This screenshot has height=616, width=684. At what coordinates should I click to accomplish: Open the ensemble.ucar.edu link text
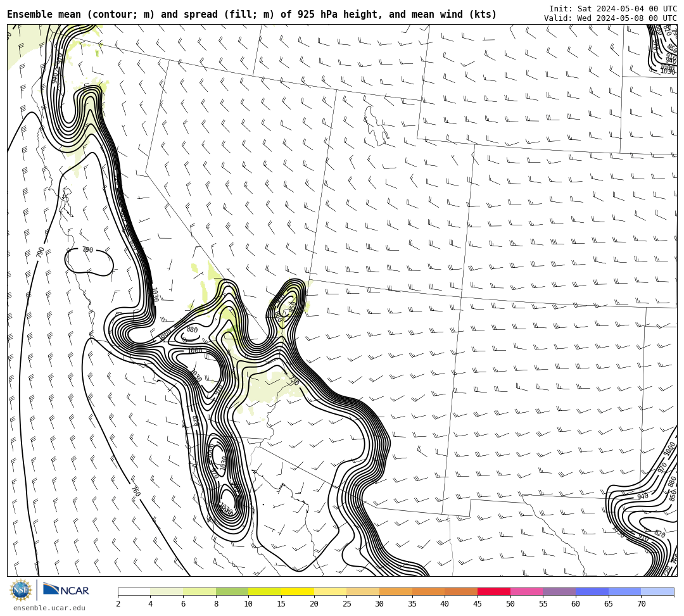point(49,608)
